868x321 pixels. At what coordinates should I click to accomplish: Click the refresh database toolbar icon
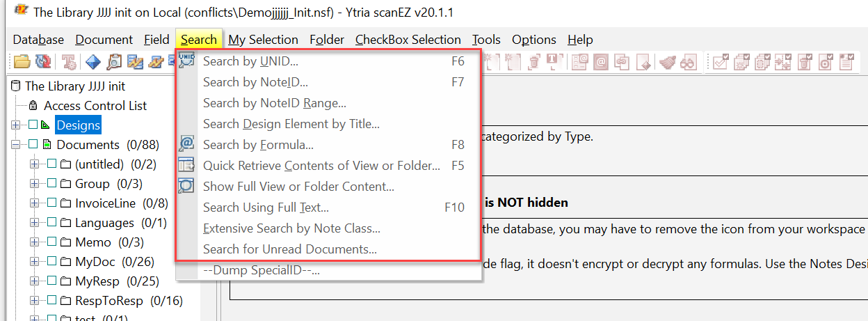tap(43, 62)
